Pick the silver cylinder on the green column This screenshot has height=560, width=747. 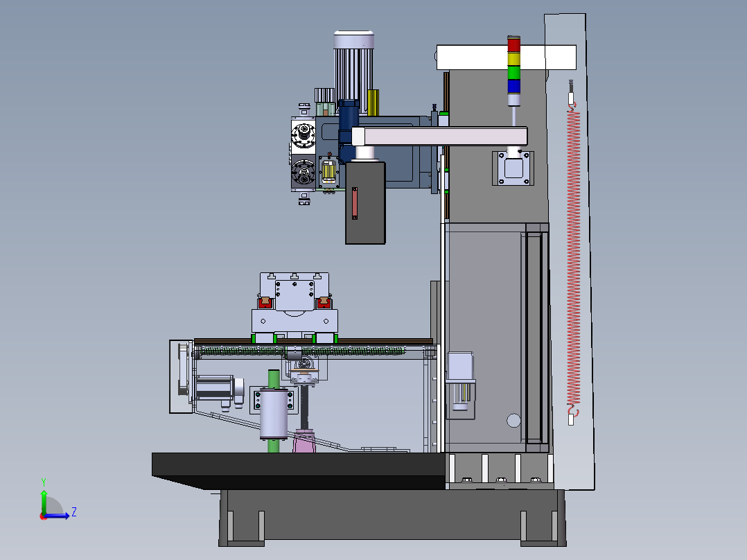coord(274,414)
